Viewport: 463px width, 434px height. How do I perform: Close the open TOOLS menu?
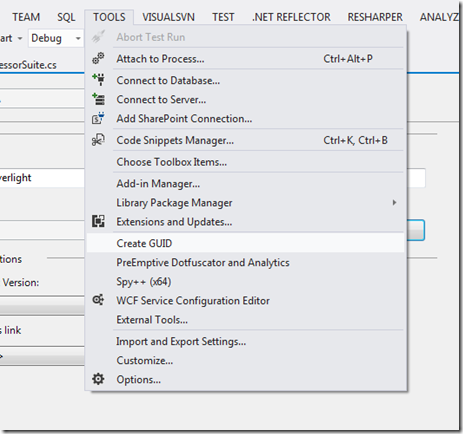[x=109, y=17]
